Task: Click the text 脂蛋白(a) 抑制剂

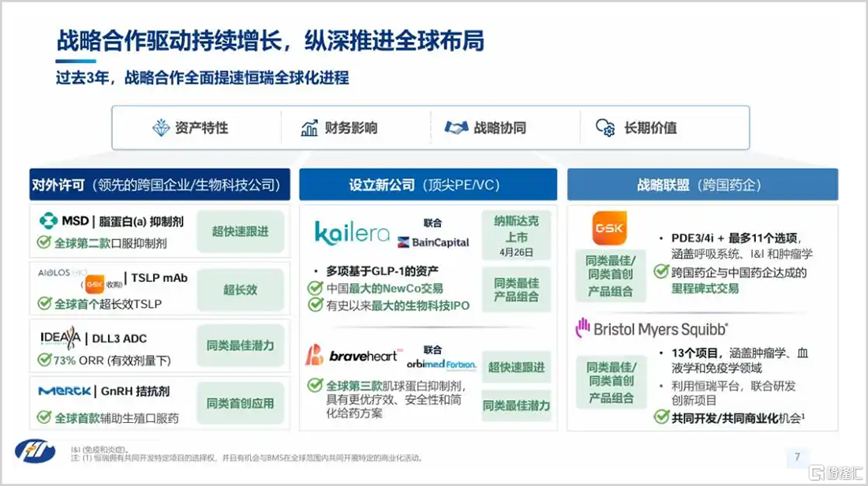Action: pos(141,222)
